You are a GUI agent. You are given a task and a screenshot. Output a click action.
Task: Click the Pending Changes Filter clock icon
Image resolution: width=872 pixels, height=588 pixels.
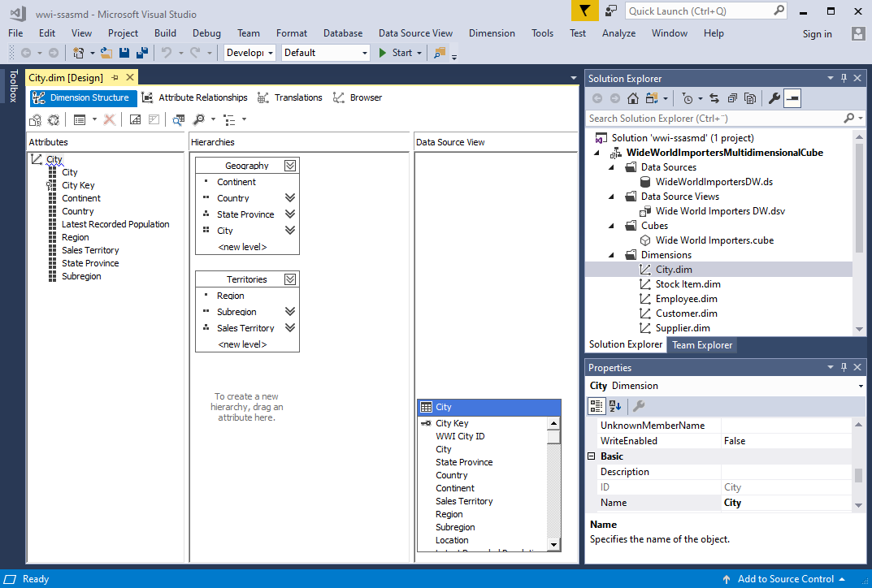[688, 98]
